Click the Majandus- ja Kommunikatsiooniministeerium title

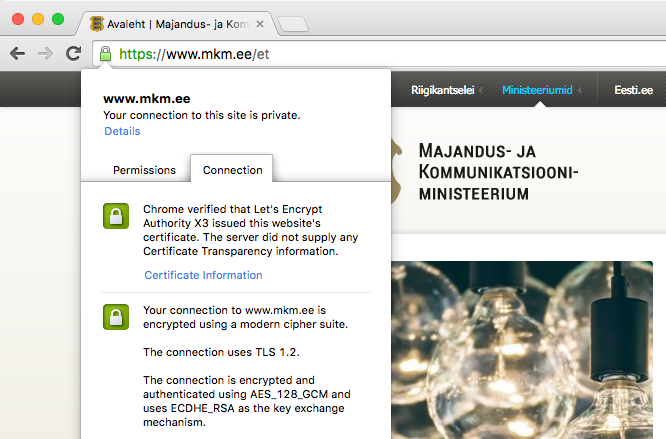point(498,172)
